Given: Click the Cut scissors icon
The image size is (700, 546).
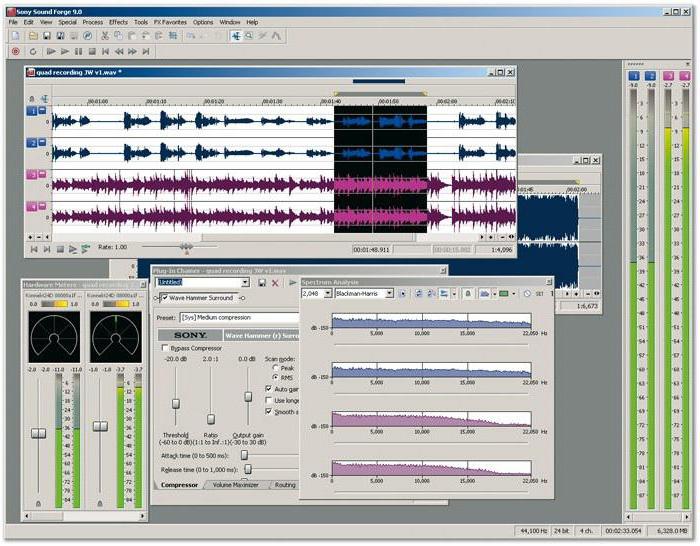Looking at the screenshot, I should tap(105, 36).
